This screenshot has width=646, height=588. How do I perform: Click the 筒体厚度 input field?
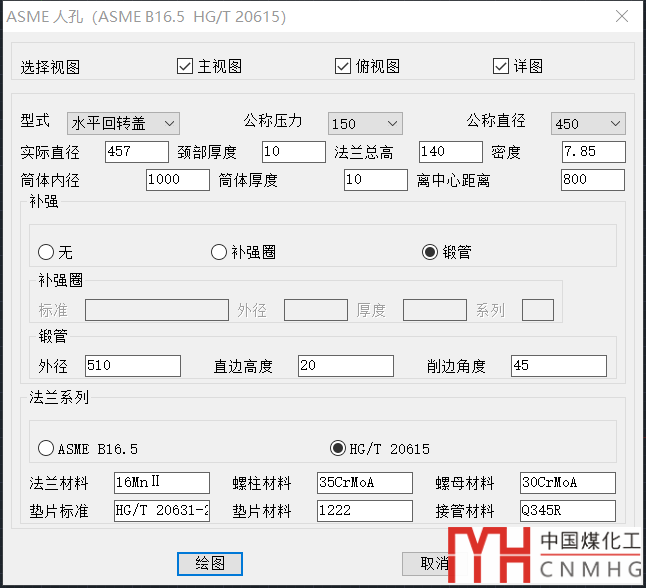coord(376,180)
